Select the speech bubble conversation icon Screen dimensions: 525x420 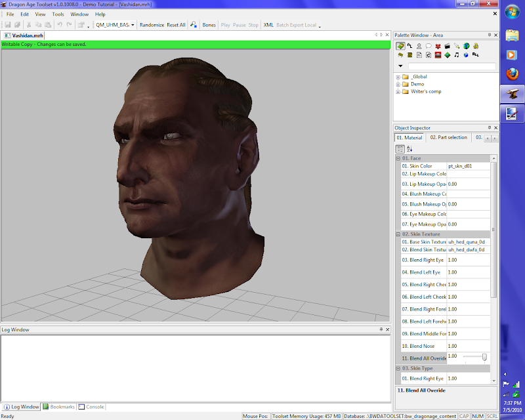(429, 46)
